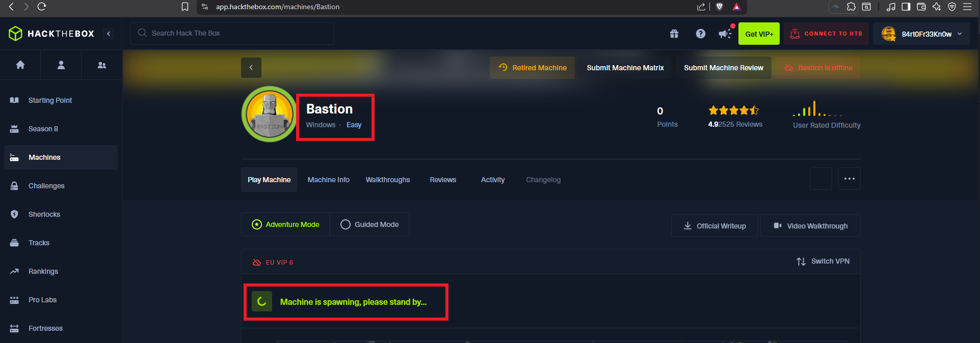Open the teams people icon in sidebar
The image size is (980, 343).
click(102, 65)
